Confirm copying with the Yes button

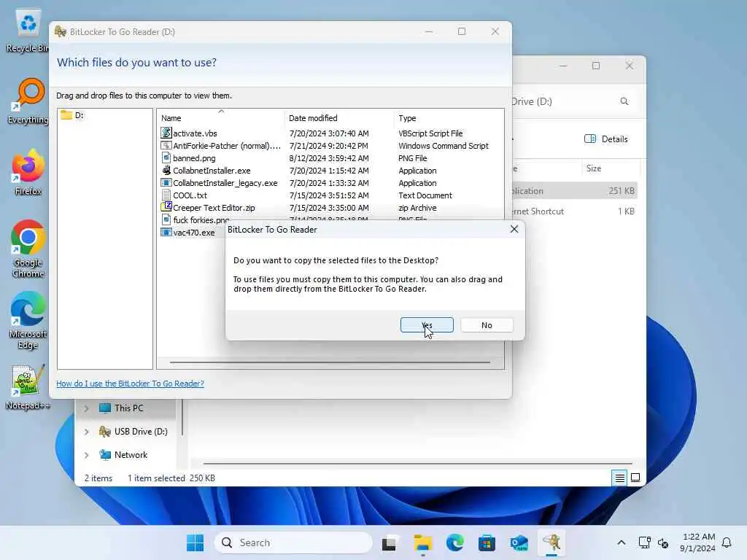(427, 325)
